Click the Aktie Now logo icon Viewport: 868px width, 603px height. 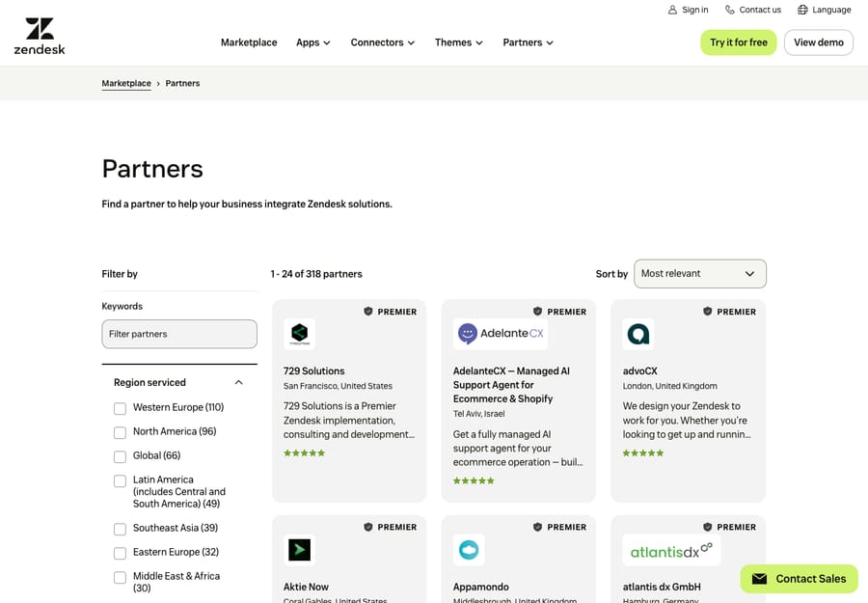pyautogui.click(x=300, y=550)
